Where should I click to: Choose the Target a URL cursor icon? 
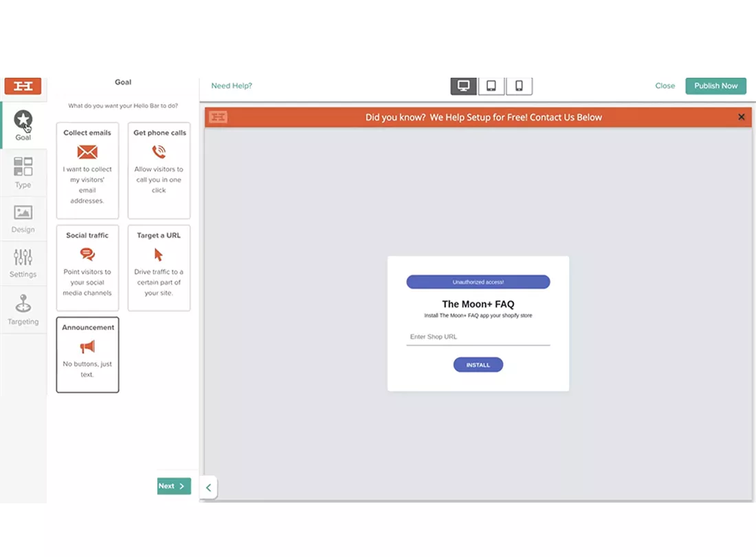(158, 254)
